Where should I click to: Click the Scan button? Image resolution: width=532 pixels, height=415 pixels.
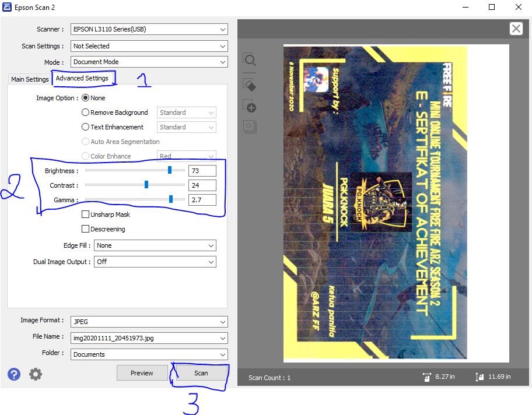point(201,373)
